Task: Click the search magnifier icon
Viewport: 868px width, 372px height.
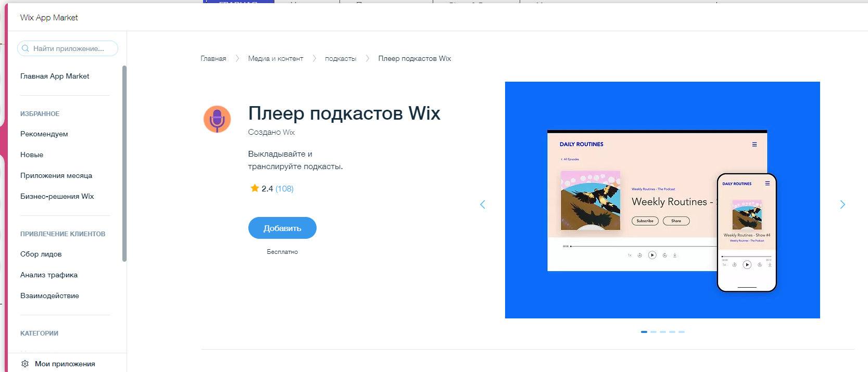Action: (x=25, y=48)
